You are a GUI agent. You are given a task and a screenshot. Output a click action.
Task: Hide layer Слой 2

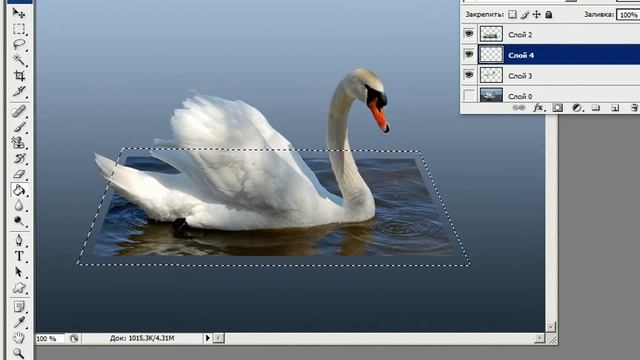pyautogui.click(x=469, y=33)
